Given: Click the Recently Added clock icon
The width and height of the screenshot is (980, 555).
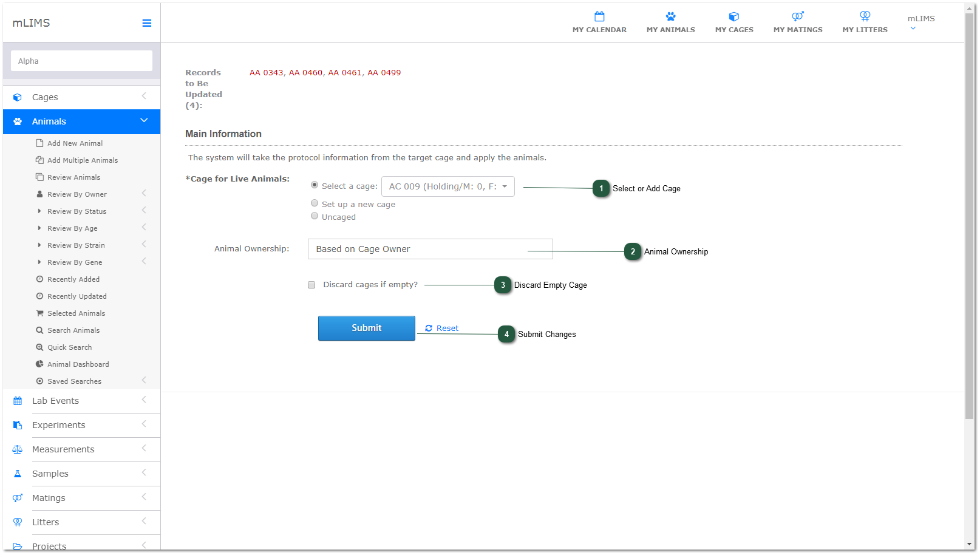Looking at the screenshot, I should coord(39,279).
